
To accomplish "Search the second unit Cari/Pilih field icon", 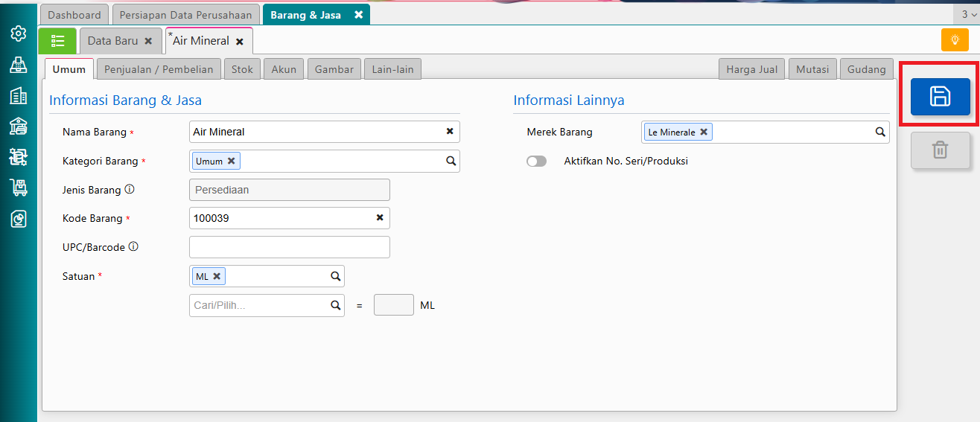I will tap(336, 305).
